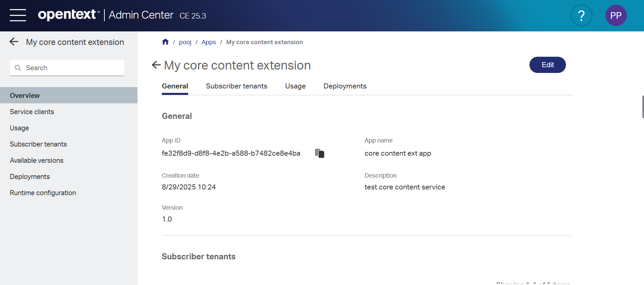Select Runtime configuration in the sidebar
644x285 pixels.
click(x=69, y=193)
